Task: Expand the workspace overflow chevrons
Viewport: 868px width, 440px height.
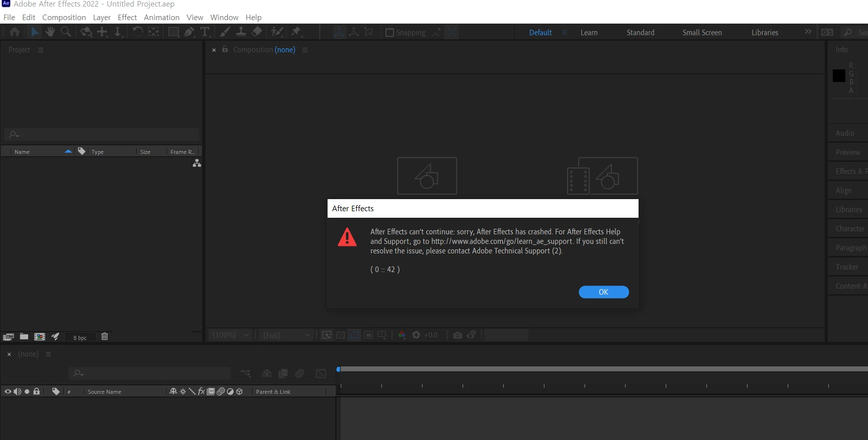Action: [x=808, y=32]
